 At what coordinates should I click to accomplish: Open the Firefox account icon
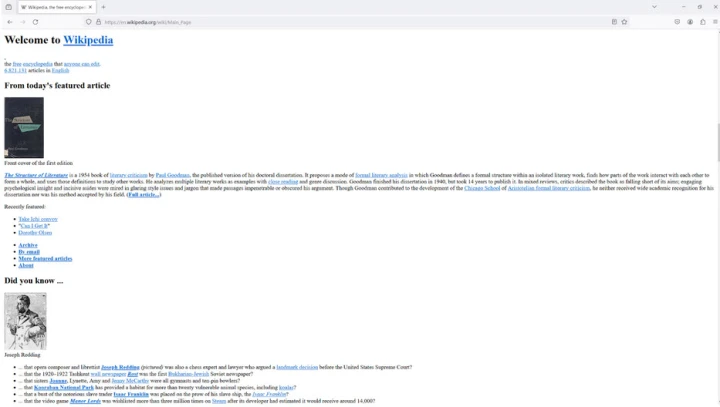point(690,22)
